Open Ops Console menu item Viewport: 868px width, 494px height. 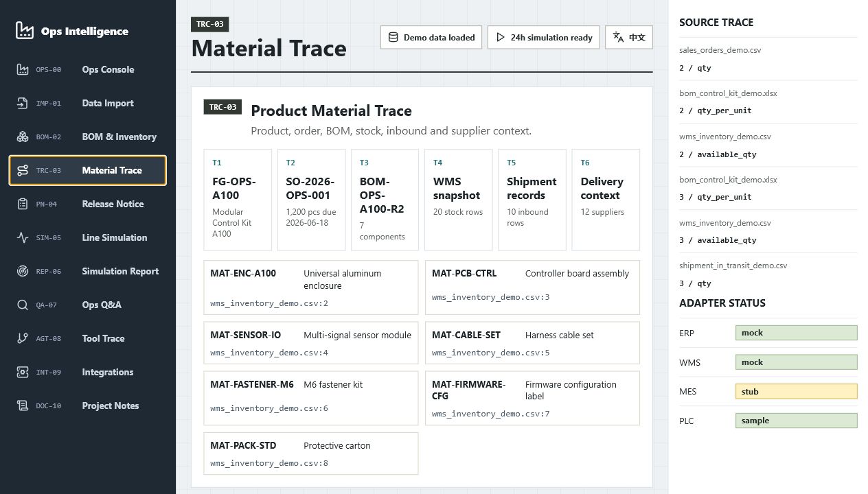[x=88, y=69]
